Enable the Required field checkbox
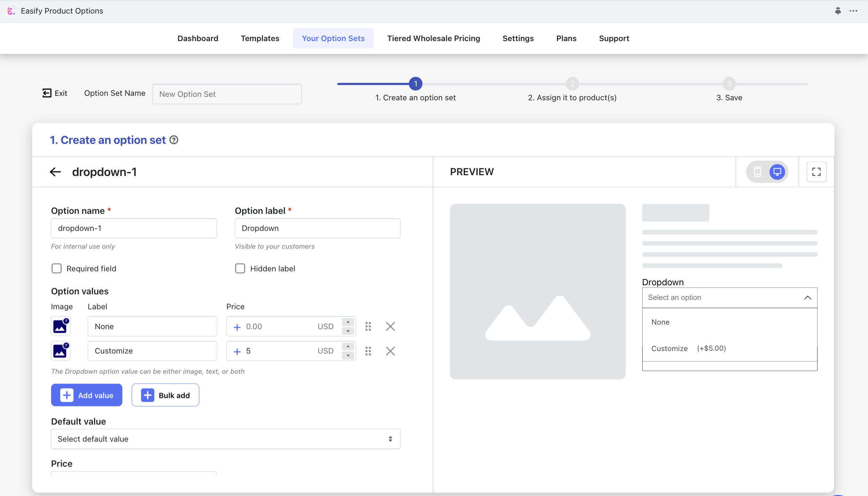Image resolution: width=868 pixels, height=496 pixels. tap(56, 269)
